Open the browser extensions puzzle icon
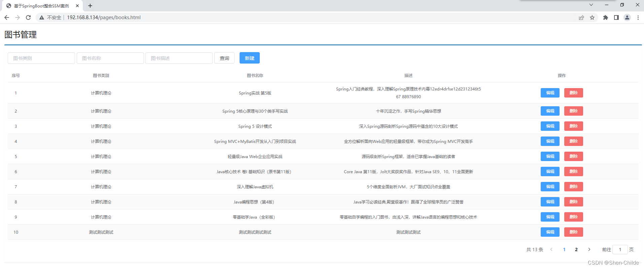Screen dimensions: 644x268 606,17
